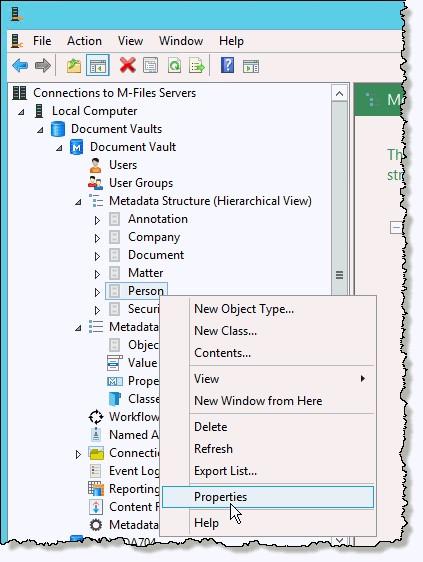Choose New Object Type... in context menu
The width and height of the screenshot is (423, 562).
(268, 309)
